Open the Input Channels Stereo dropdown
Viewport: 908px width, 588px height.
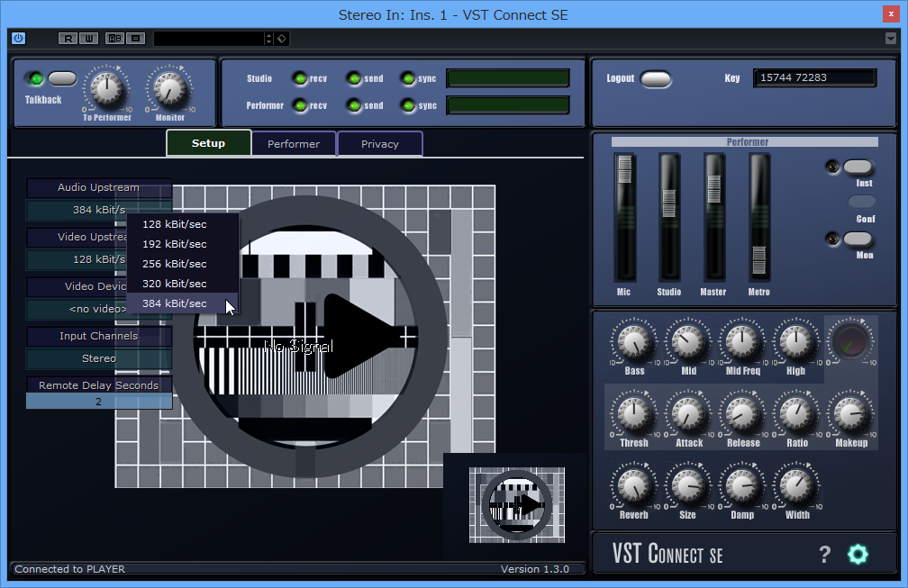[99, 358]
